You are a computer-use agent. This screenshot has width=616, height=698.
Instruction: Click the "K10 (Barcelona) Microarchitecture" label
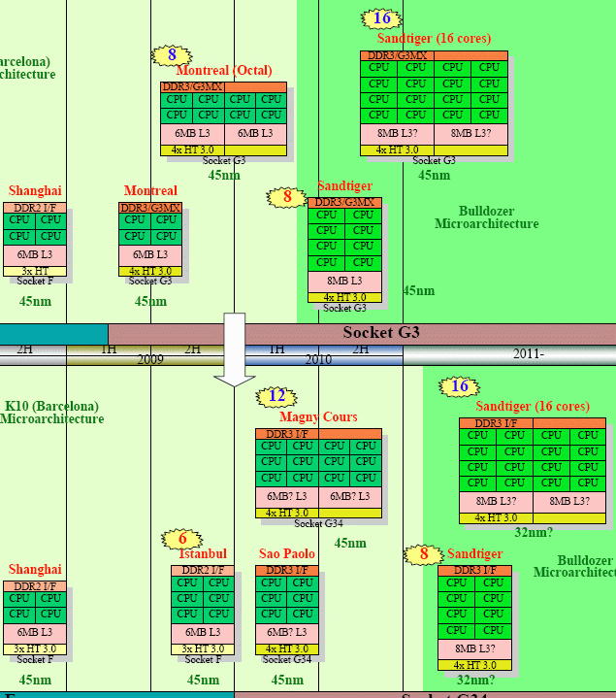52,413
